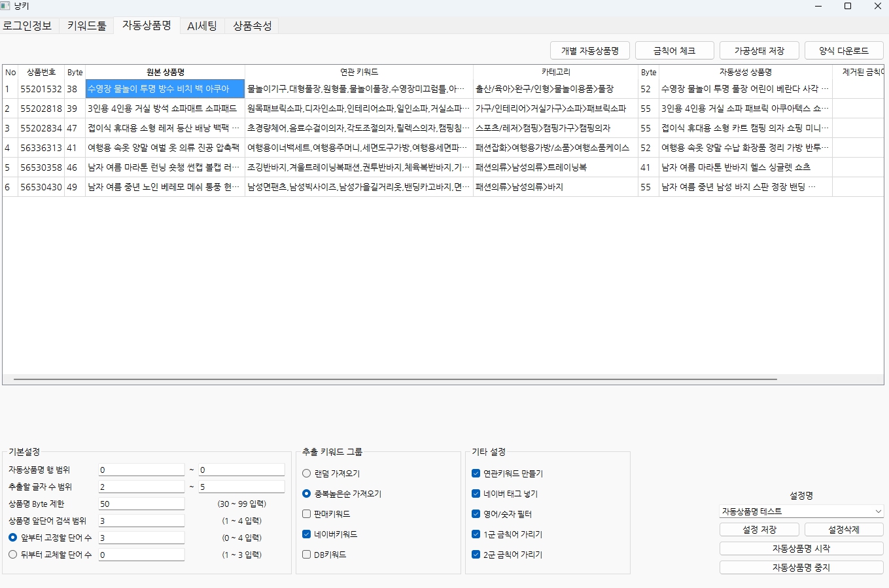The image size is (889, 588).
Task: Click 설정 저장 to save settings
Action: click(759, 529)
